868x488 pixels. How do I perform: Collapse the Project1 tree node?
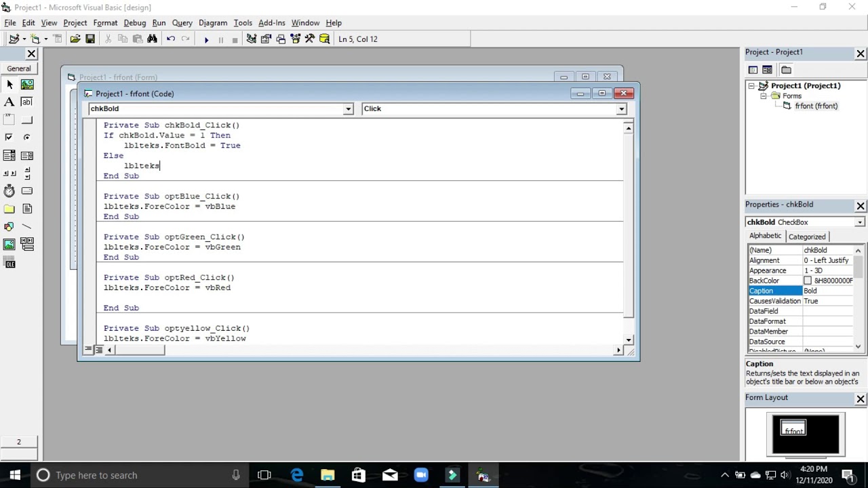(751, 86)
